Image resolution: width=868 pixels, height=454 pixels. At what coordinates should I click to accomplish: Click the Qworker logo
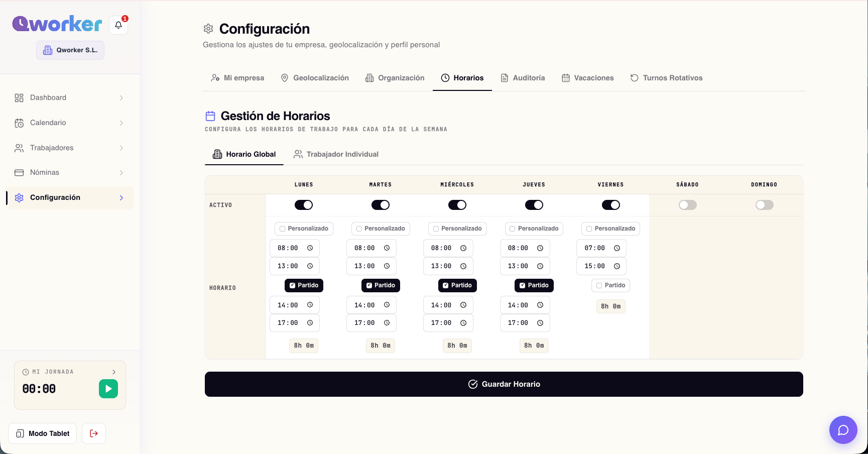[x=57, y=24]
